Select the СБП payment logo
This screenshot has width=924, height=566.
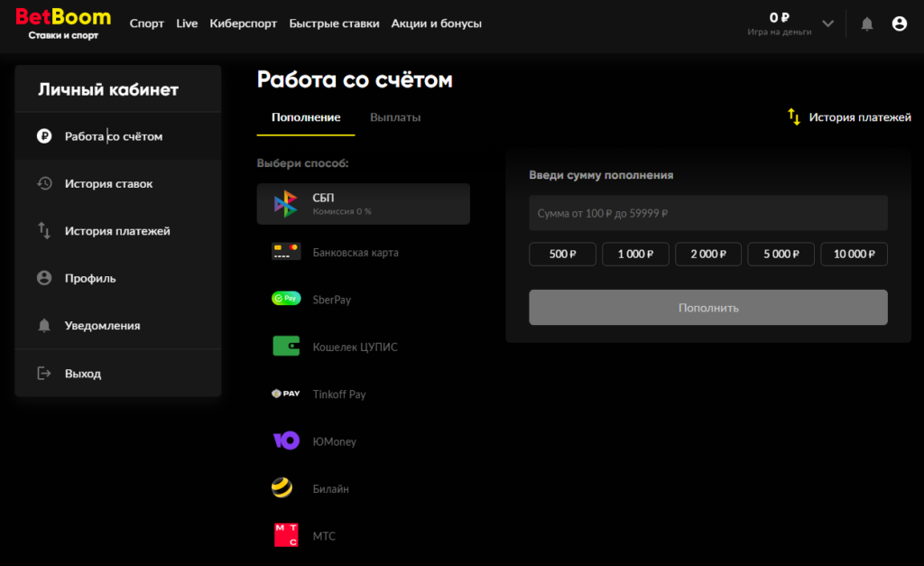(286, 204)
